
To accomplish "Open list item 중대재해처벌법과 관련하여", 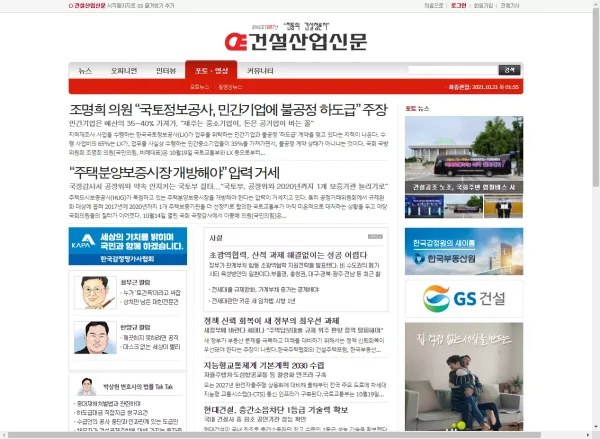I will click(108, 403).
